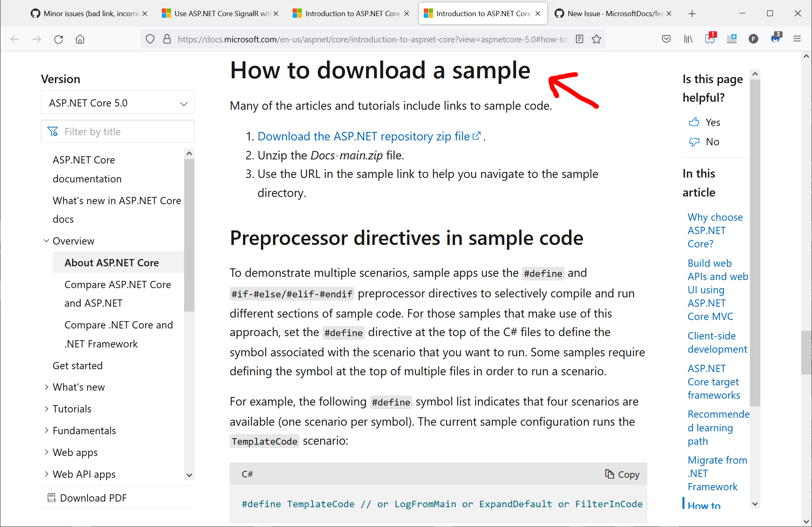Select About ASP.NET Core item
The image size is (812, 527).
(112, 263)
